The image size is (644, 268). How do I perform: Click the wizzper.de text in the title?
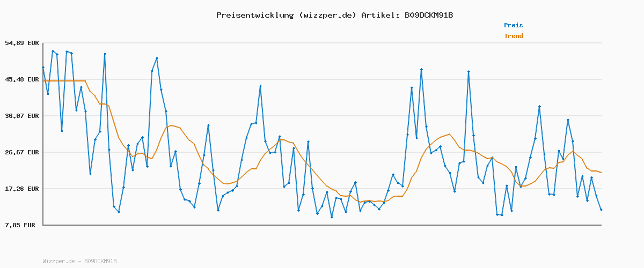click(x=327, y=15)
